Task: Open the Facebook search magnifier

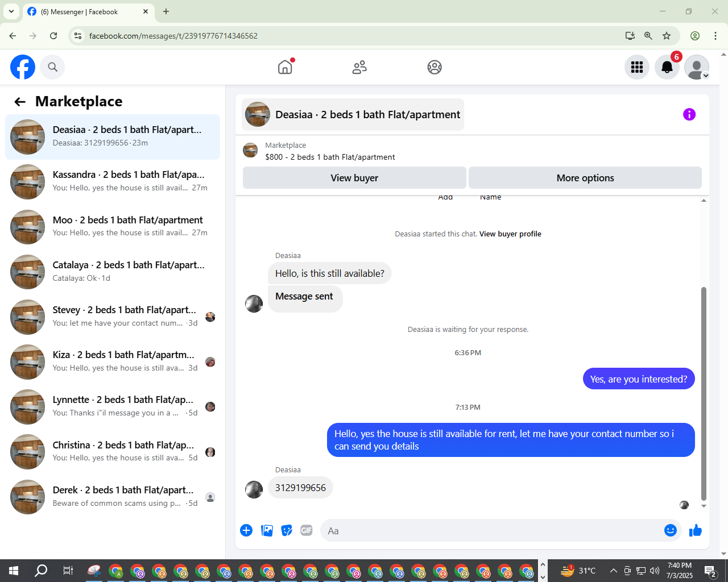Action: pos(52,67)
